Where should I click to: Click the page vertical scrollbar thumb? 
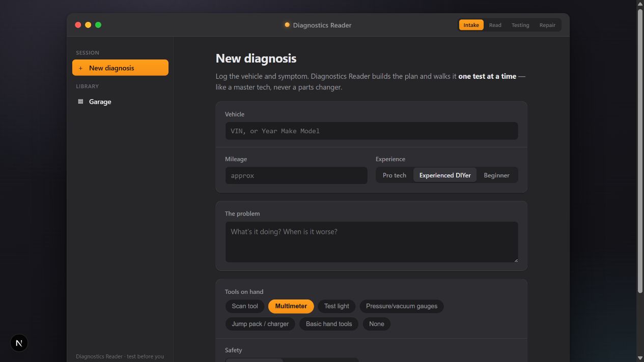[640, 150]
